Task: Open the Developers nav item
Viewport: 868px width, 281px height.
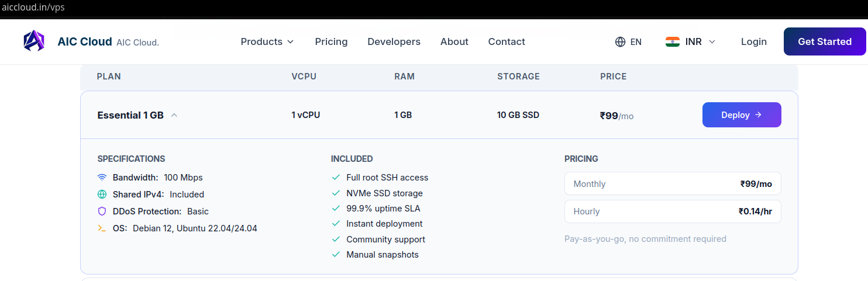Action: [394, 42]
